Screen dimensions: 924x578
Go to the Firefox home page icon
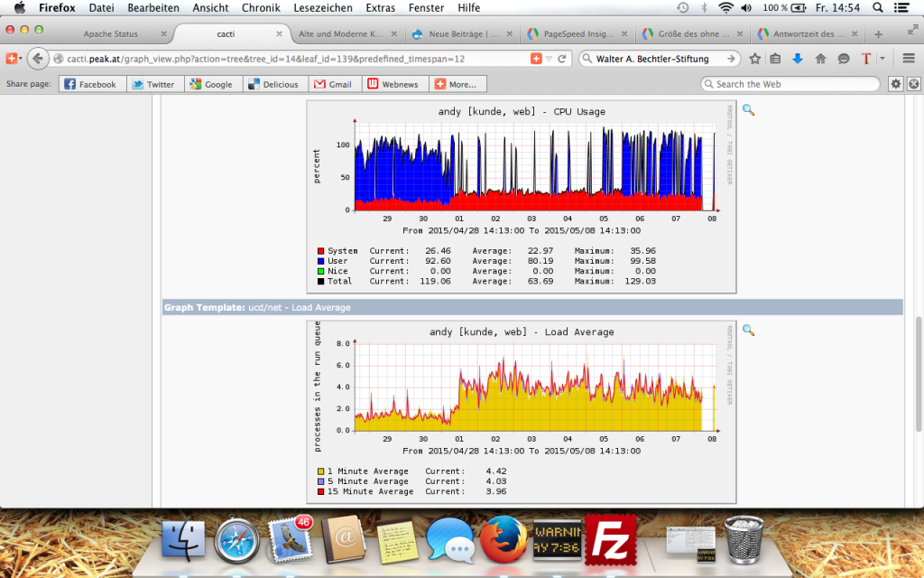820,59
